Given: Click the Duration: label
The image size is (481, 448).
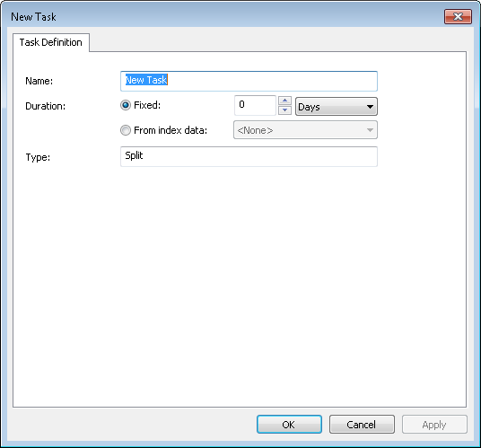Looking at the screenshot, I should [x=46, y=106].
